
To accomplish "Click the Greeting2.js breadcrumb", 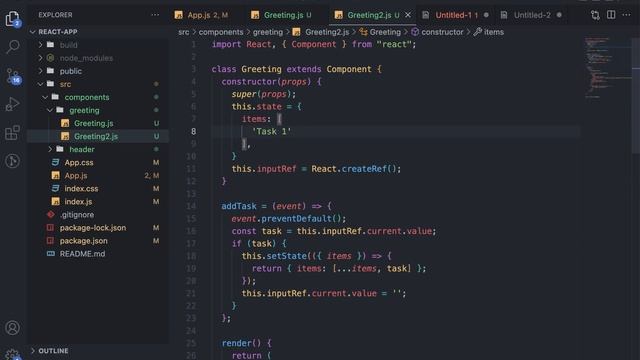I will (x=322, y=32).
